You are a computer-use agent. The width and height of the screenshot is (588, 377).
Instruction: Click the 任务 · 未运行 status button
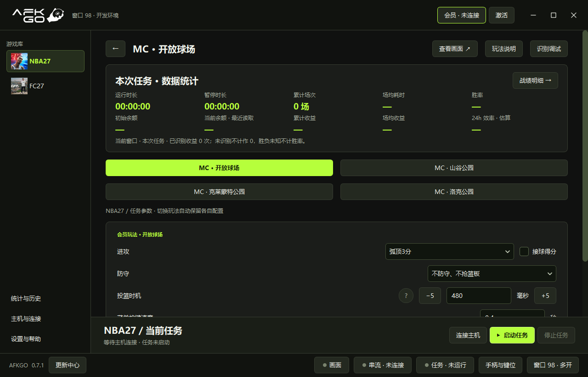tap(445, 365)
